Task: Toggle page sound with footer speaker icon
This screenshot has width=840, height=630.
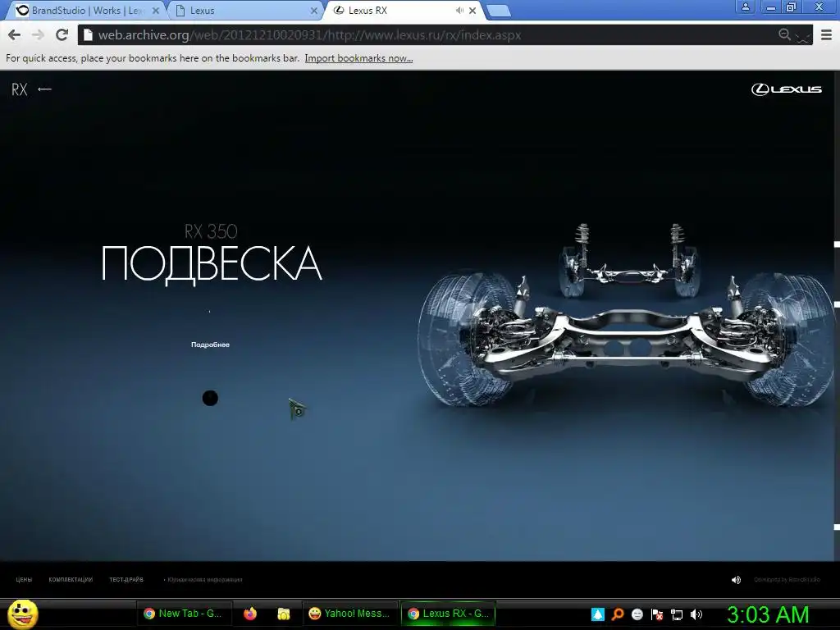Action: (x=736, y=580)
